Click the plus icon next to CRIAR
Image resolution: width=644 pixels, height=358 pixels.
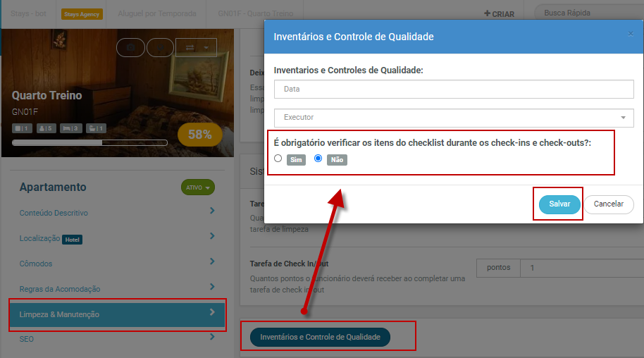click(487, 13)
